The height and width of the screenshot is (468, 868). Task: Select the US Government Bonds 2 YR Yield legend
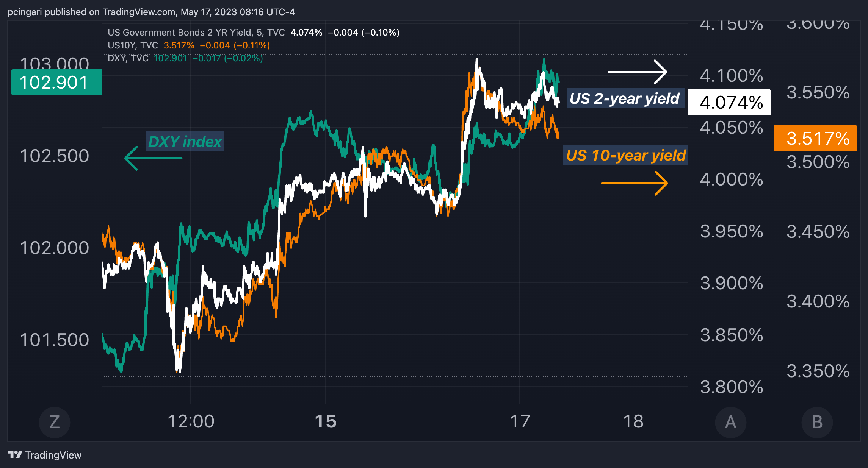[x=196, y=33]
